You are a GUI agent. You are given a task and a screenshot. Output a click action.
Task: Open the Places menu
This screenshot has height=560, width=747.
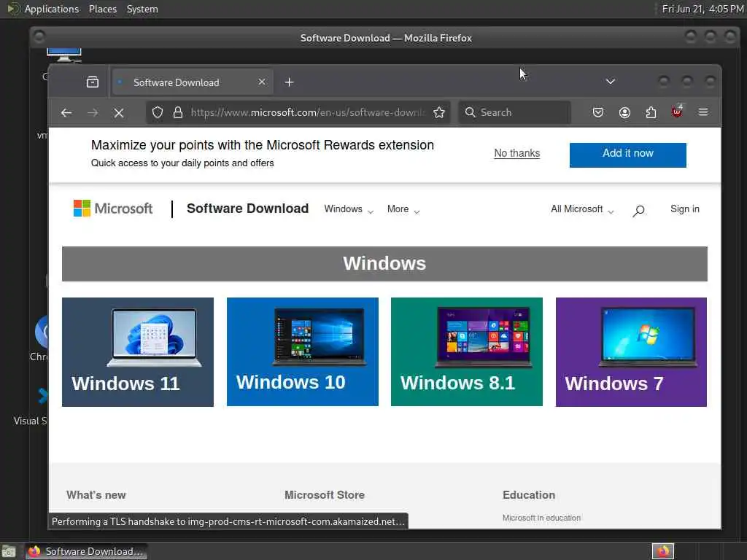103,9
